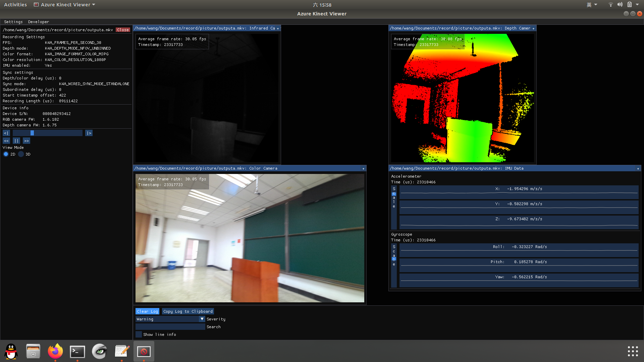This screenshot has width=644, height=362.
Task: Click the playback position slider
Action: point(48,133)
